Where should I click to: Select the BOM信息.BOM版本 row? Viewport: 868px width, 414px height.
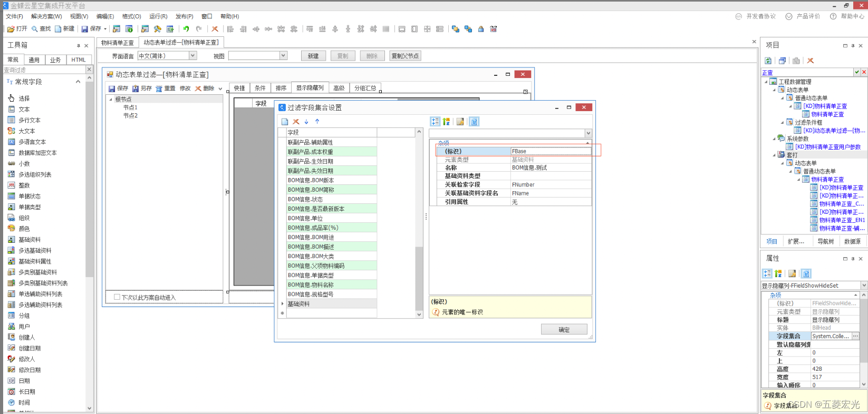(332, 180)
